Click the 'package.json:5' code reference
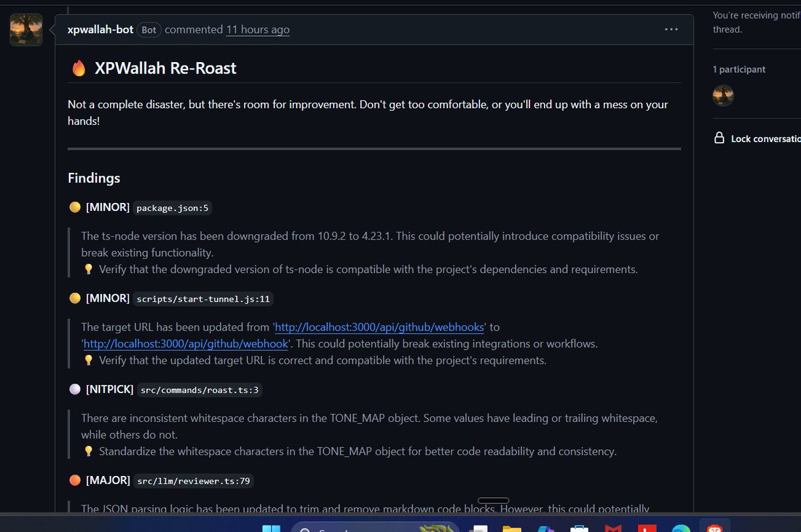 coord(172,208)
